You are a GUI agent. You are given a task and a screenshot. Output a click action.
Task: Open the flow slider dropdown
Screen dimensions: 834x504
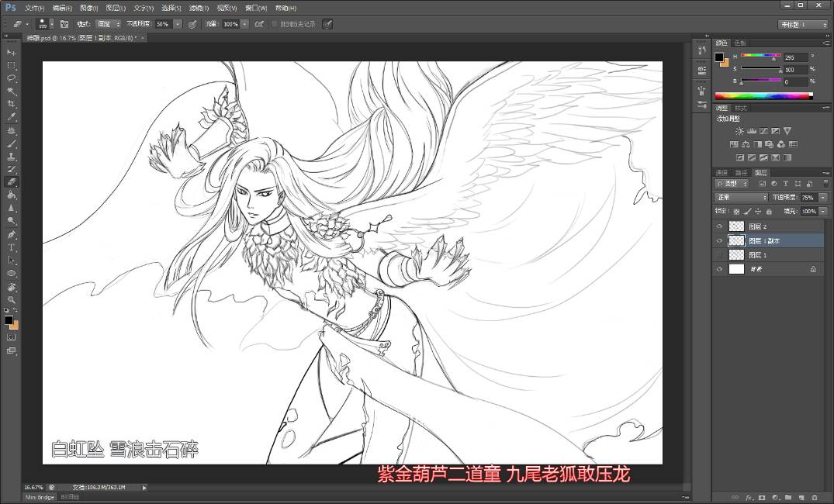[244, 25]
